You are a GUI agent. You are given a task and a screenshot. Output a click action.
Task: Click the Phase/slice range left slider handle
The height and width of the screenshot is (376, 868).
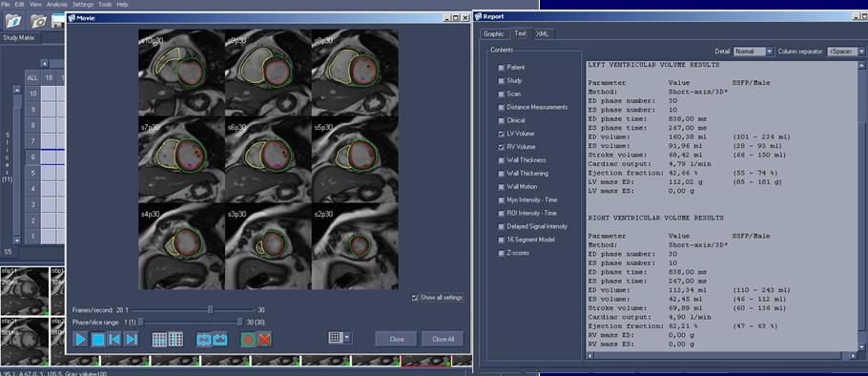click(140, 322)
